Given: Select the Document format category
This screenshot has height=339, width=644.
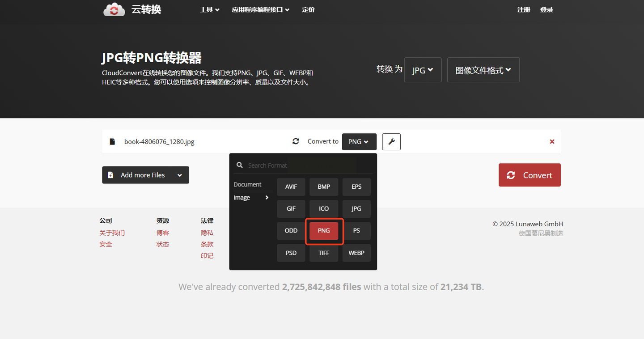Looking at the screenshot, I should click(x=247, y=184).
